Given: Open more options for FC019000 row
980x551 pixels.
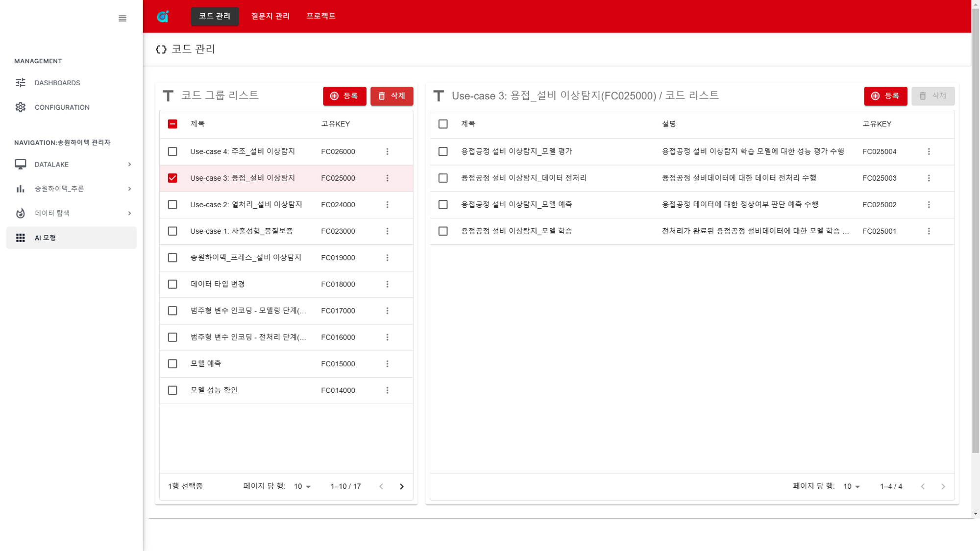Looking at the screenshot, I should click(387, 258).
